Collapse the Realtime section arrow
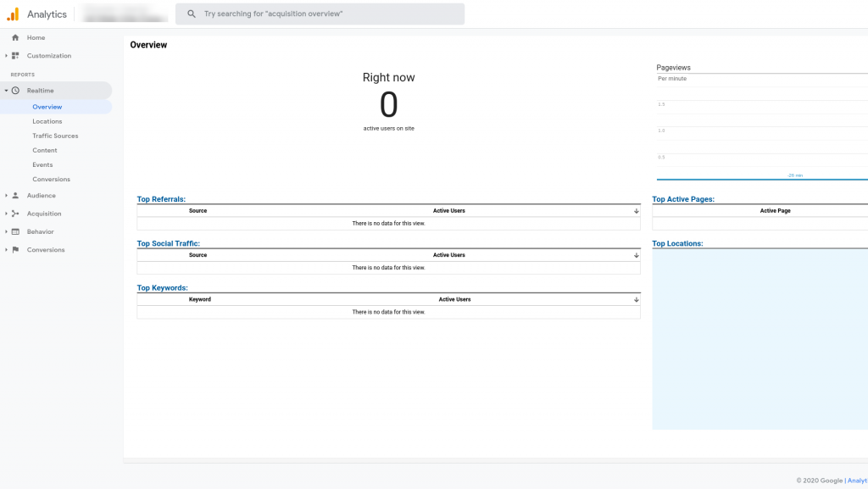Viewport: 868px width, 489px height. click(x=6, y=91)
